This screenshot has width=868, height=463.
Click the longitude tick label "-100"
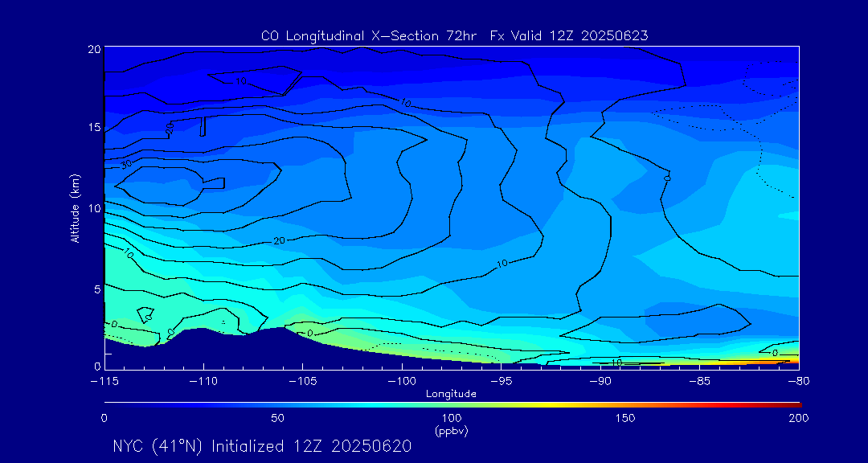tap(402, 382)
